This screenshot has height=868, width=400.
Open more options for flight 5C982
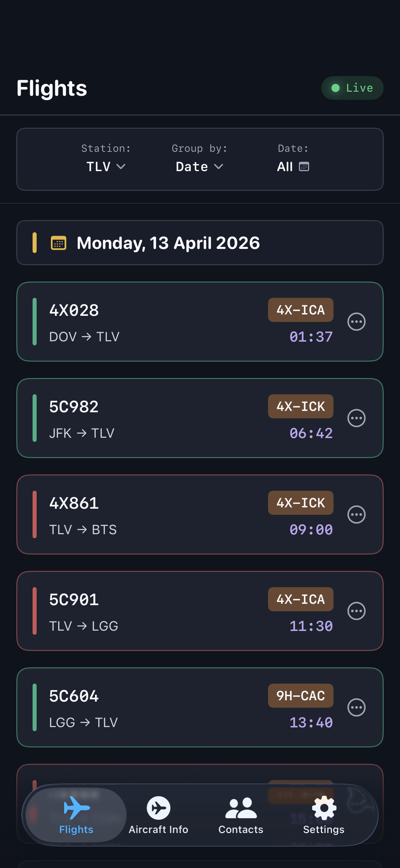[356, 418]
